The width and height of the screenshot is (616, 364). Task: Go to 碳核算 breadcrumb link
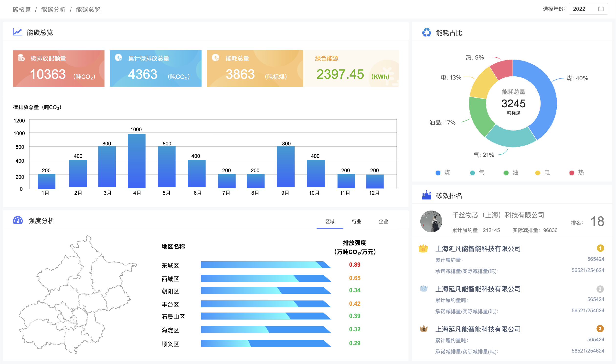pyautogui.click(x=21, y=10)
